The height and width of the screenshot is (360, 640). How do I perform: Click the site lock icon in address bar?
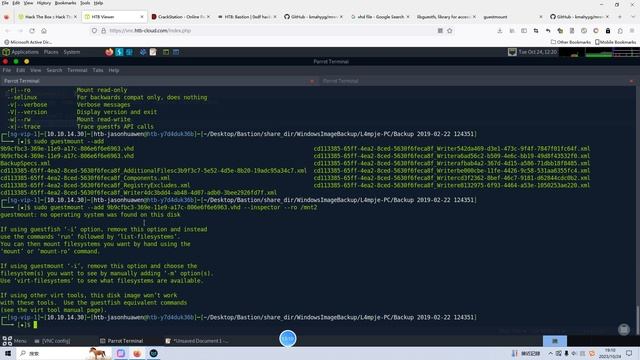coord(103,31)
